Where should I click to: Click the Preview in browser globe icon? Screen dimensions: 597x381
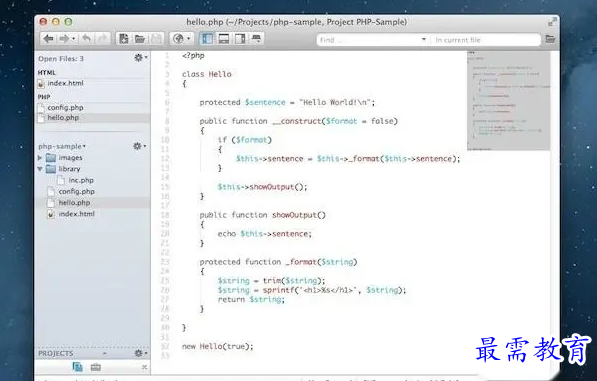(x=178, y=39)
